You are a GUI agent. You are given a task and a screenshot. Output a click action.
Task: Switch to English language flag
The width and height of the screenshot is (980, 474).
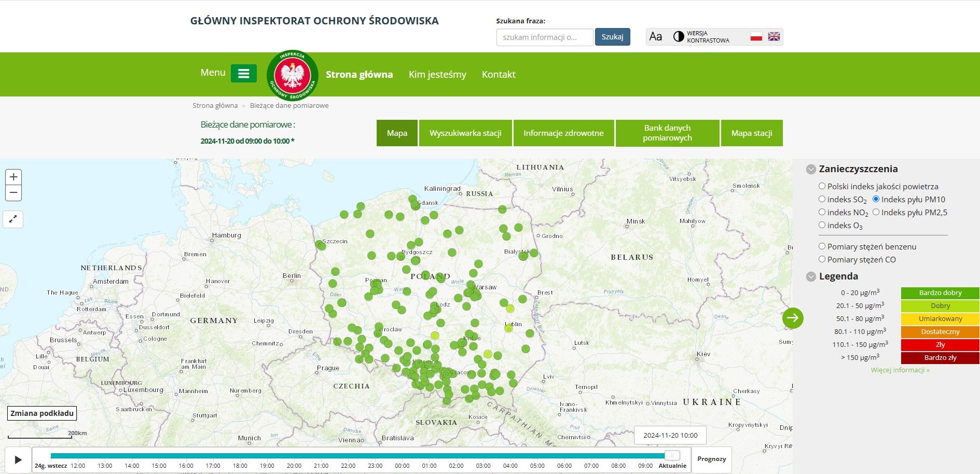774,36
